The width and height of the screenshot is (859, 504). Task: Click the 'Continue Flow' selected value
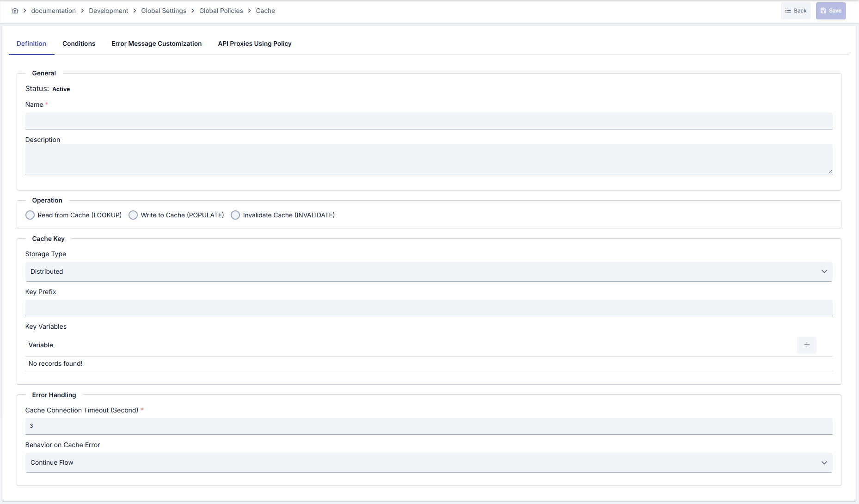pyautogui.click(x=52, y=462)
